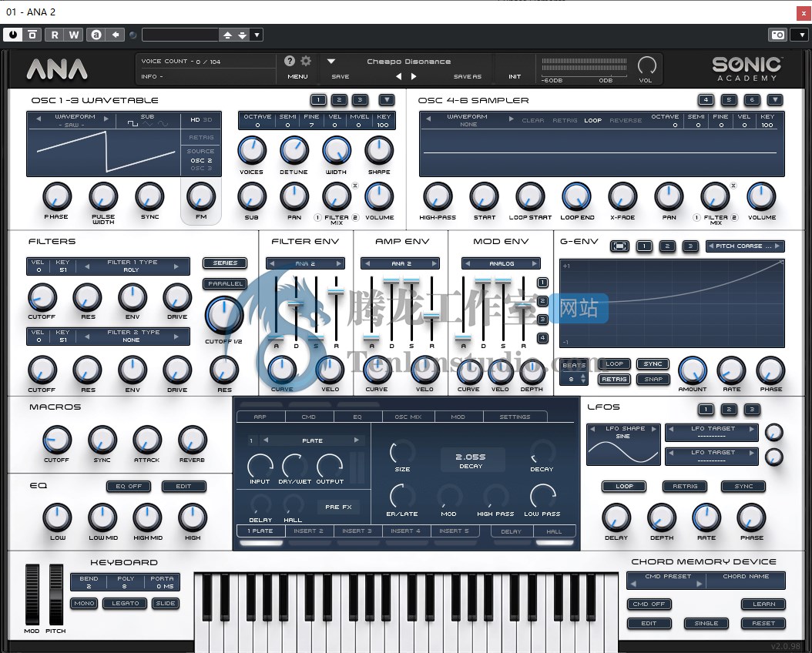Open second LFO TARGET selector
Viewport: 812px width, 653px height.
[x=712, y=457]
